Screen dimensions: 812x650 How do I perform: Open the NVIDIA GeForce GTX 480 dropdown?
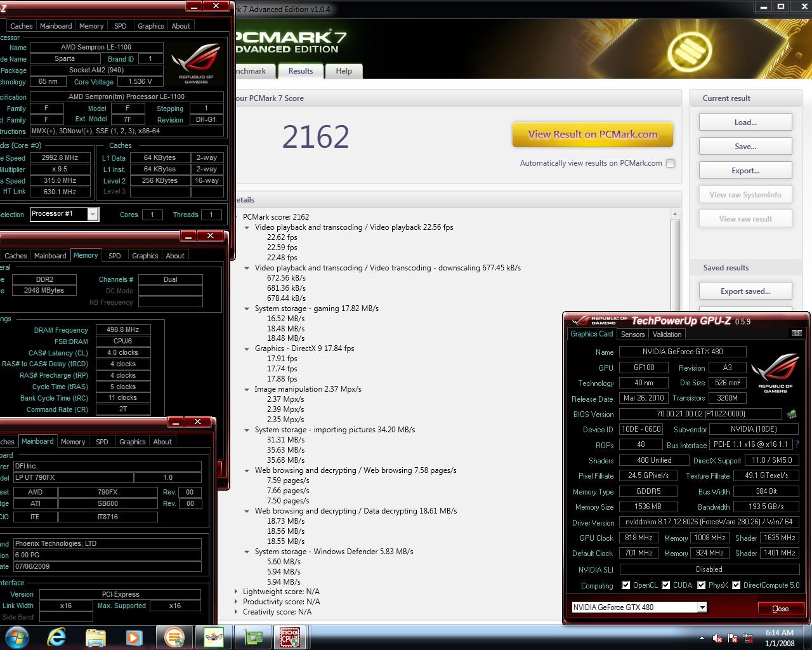[x=702, y=607]
